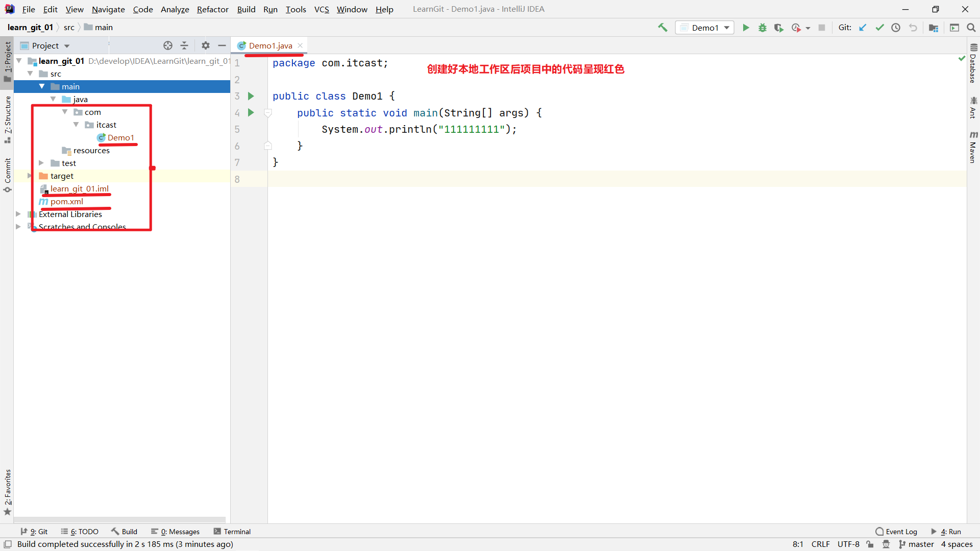The height and width of the screenshot is (551, 980).
Task: Click the inspection green checkmark indicator
Action: tap(962, 58)
